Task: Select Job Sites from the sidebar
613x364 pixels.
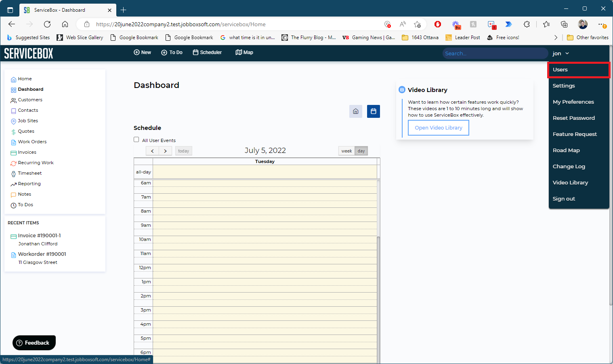Action: pyautogui.click(x=27, y=121)
